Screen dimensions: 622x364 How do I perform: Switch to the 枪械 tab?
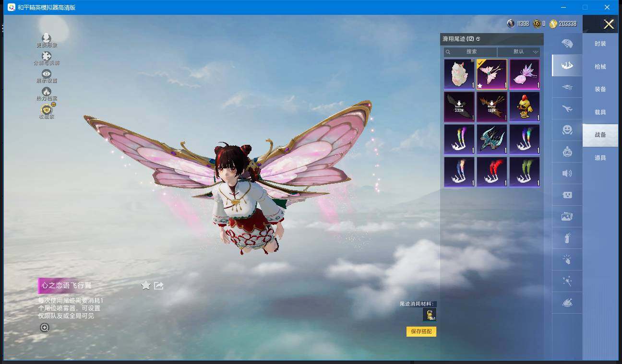point(600,67)
